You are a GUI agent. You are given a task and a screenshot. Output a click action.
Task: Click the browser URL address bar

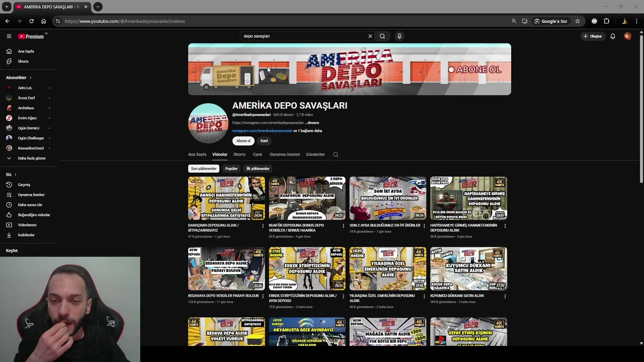(282, 21)
